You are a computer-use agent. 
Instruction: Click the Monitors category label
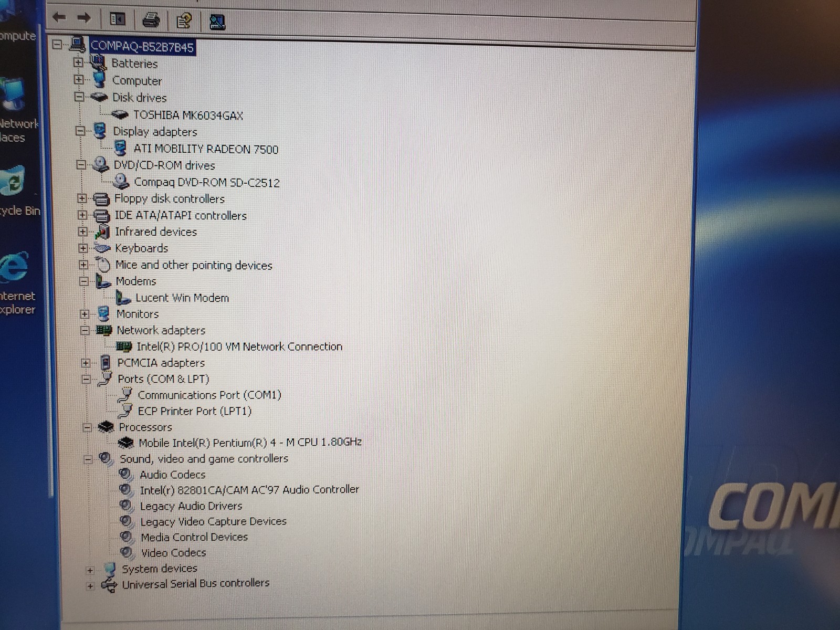138,314
